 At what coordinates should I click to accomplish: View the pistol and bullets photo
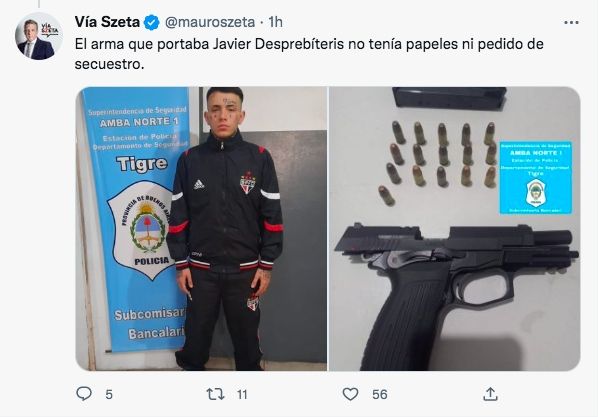455,229
